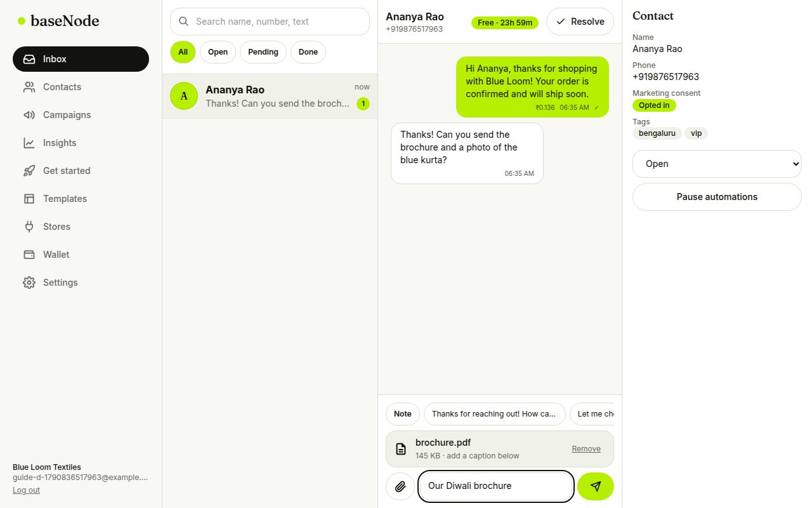Open the conversation status dropdown showing Open
812x508 pixels.
(x=717, y=164)
